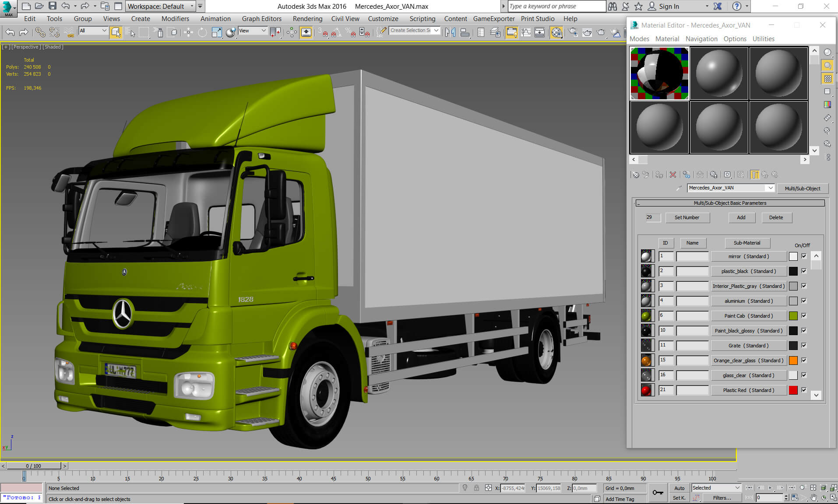The image size is (838, 504).
Task: Click the Unlink Selection tool
Action: [54, 32]
